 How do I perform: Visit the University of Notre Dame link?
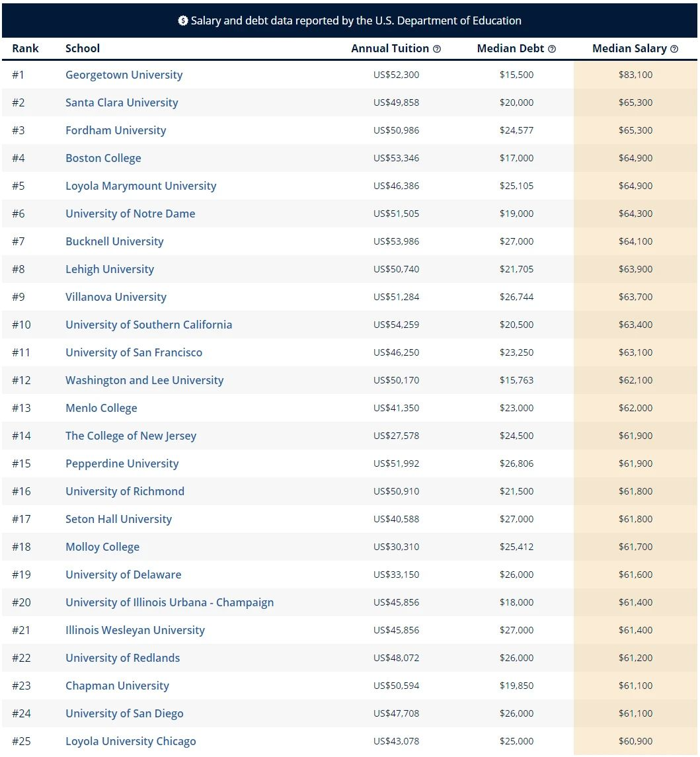(130, 214)
